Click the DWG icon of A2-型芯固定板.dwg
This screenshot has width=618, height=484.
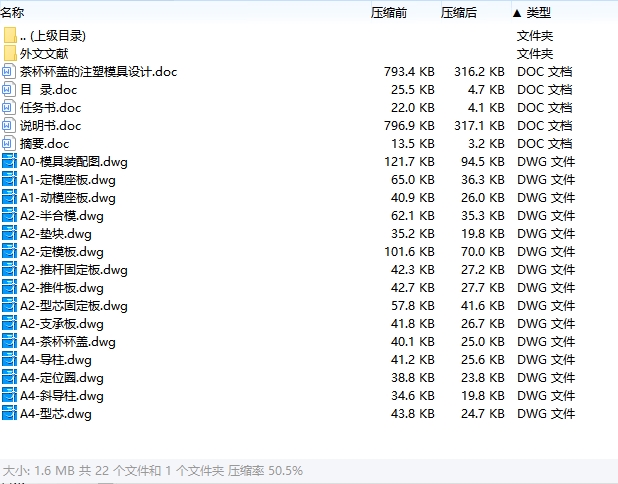[x=9, y=306]
